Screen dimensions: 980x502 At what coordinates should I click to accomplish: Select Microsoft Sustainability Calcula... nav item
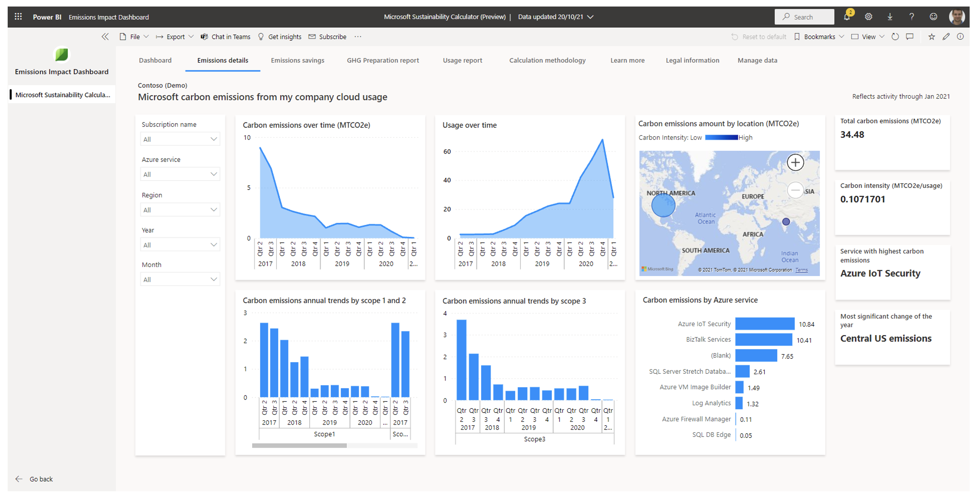[62, 94]
